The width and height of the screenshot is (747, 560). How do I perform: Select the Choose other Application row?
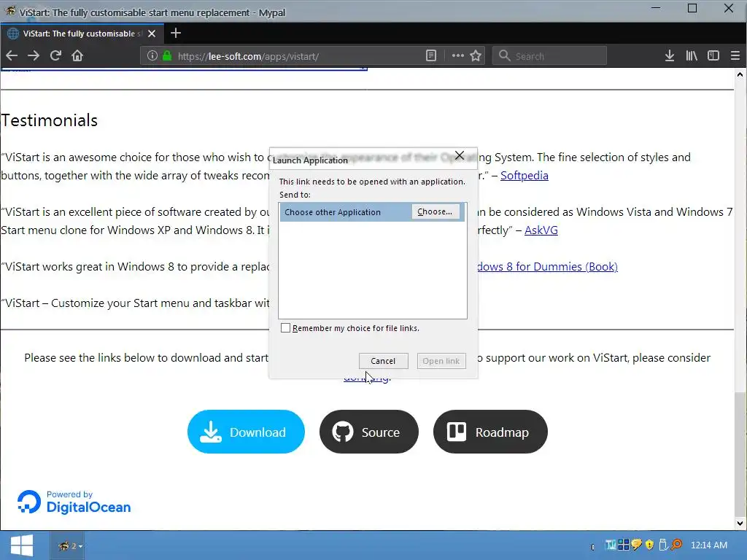tap(373, 212)
